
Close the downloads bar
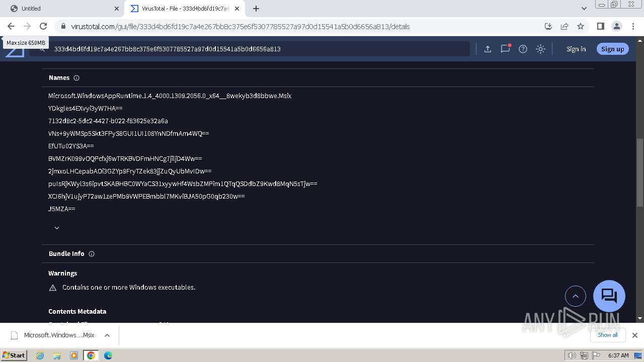click(635, 335)
